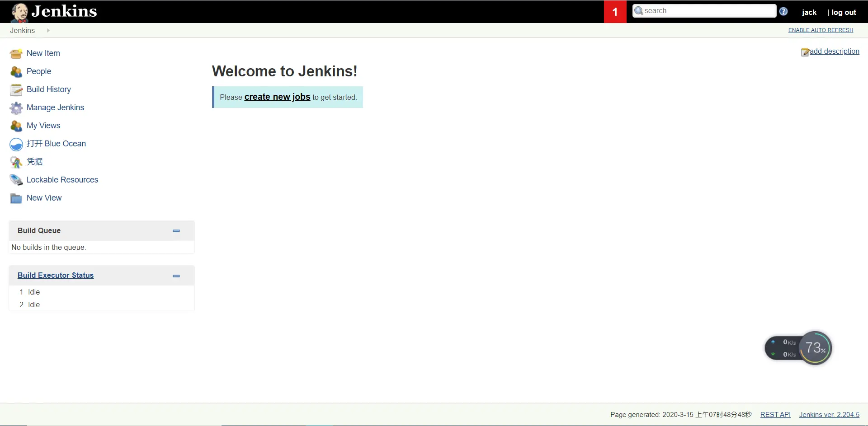Click the executor 2 Idle row
Screen dimensions: 868x426
pos(102,305)
